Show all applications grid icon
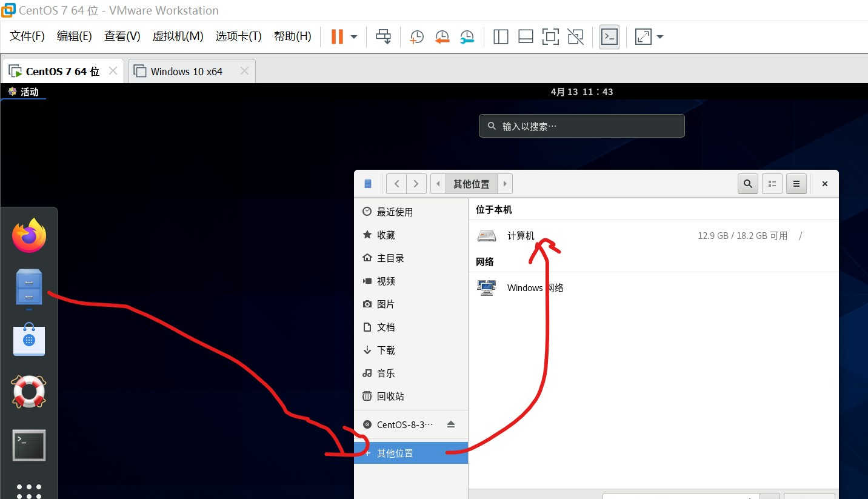 (x=29, y=491)
